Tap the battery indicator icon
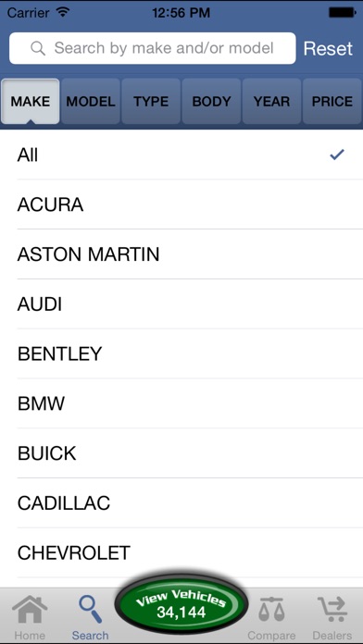 (x=342, y=13)
